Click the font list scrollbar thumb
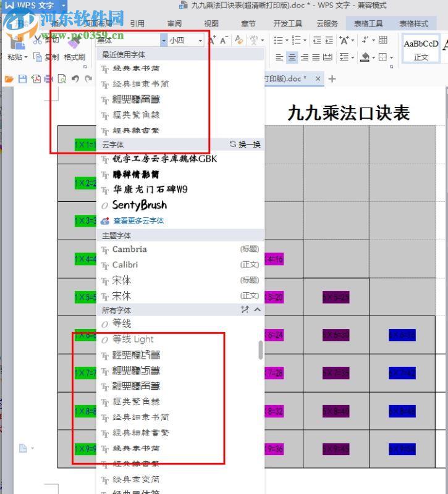 point(261,350)
